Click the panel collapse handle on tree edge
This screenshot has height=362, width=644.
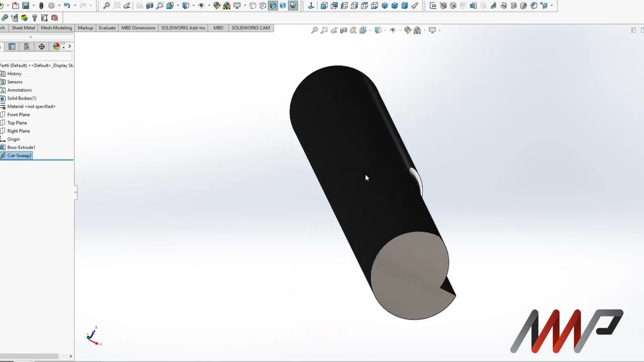pos(75,192)
